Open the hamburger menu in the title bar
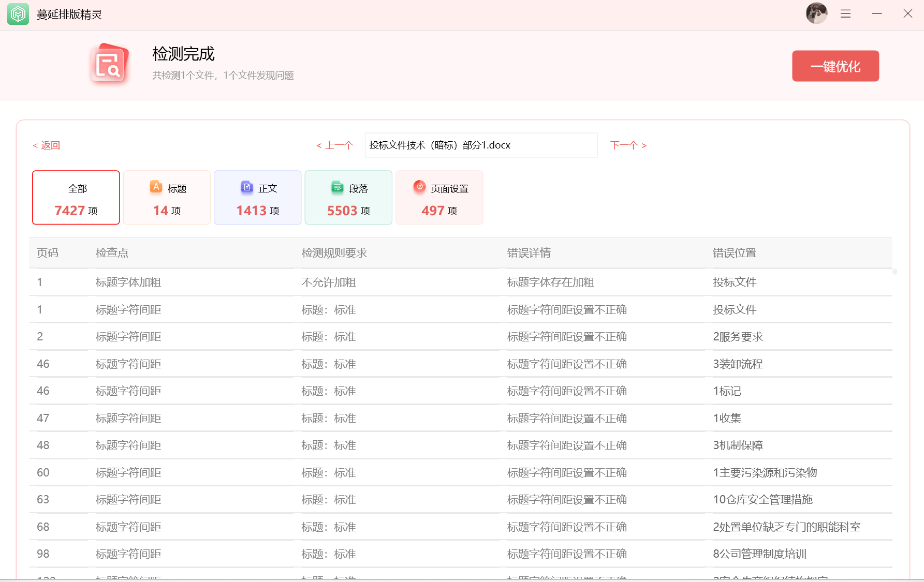 click(845, 13)
